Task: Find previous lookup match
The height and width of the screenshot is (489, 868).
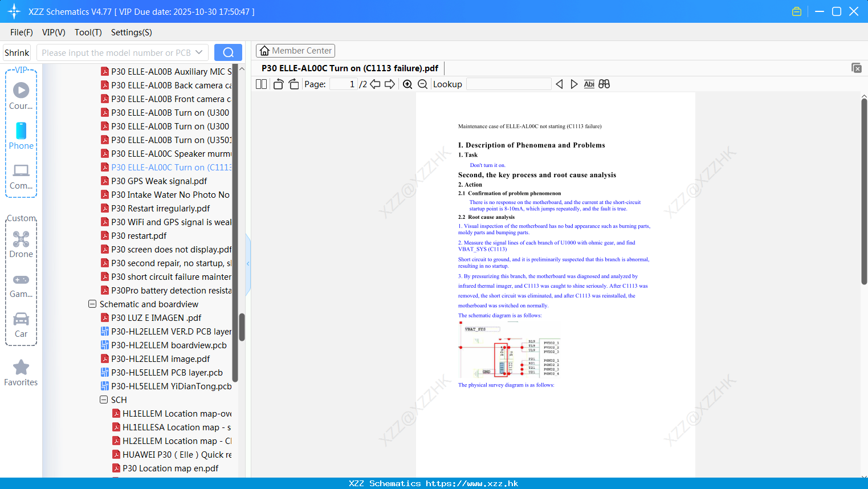Action: (559, 84)
